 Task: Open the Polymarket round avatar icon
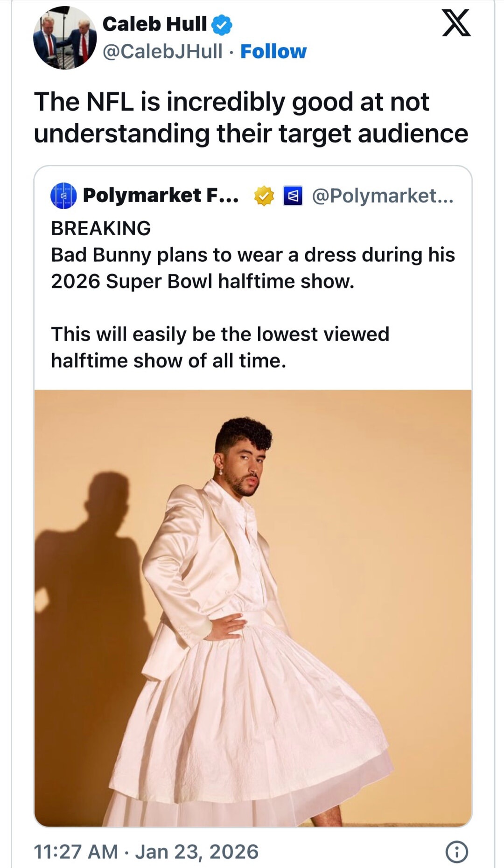point(63,196)
